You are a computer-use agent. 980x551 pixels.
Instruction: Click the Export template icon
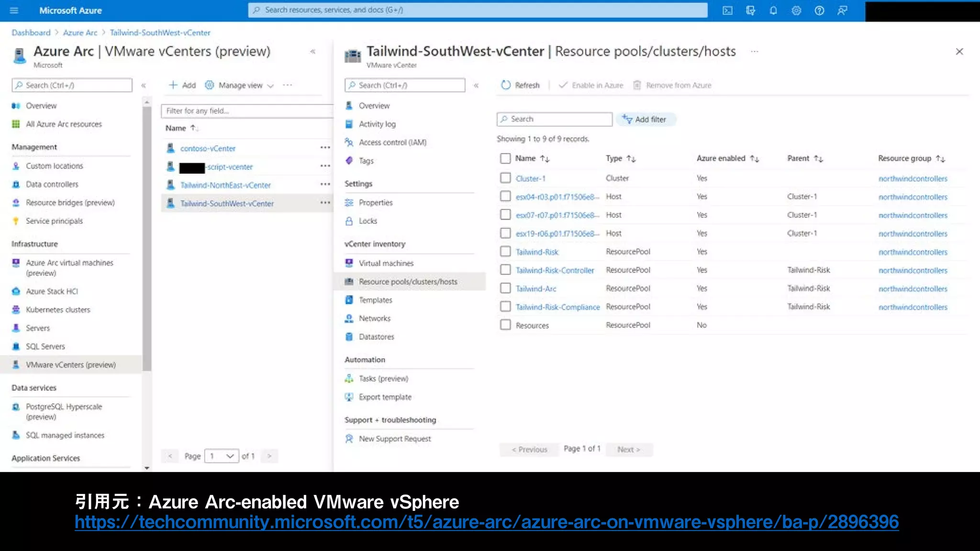pyautogui.click(x=349, y=397)
